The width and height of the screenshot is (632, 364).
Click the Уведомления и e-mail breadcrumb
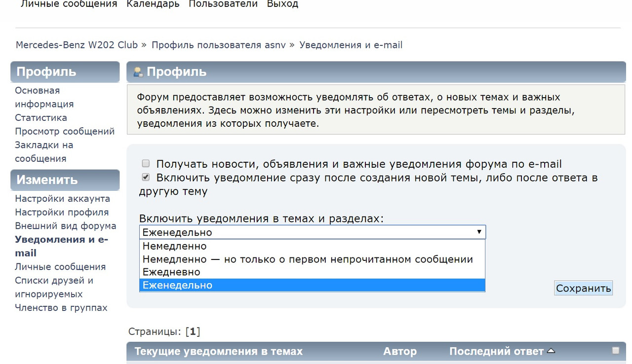coord(351,45)
